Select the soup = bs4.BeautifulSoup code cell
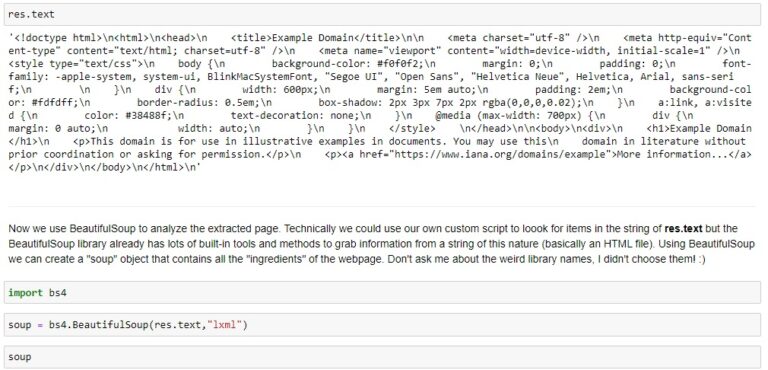The image size is (768, 370). click(382, 325)
